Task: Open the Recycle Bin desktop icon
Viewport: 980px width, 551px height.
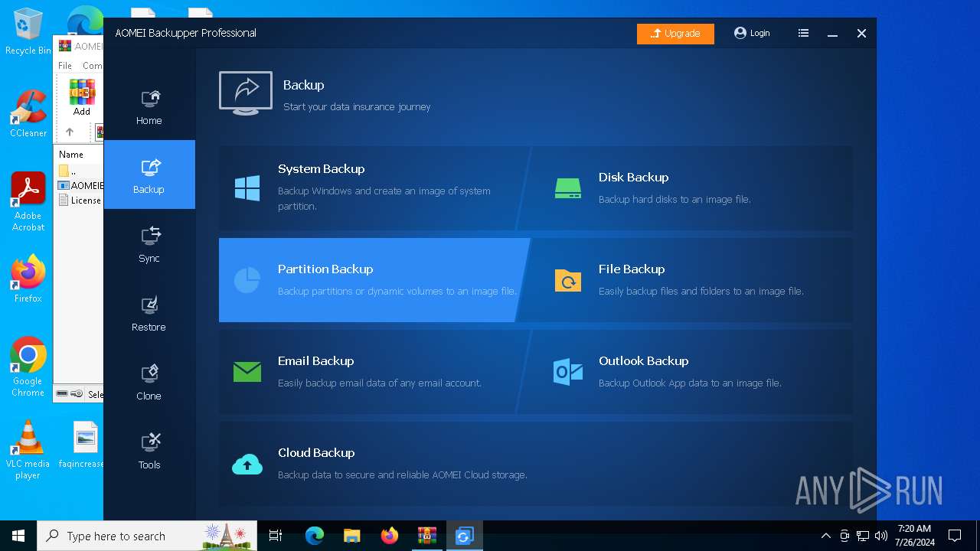Action: click(x=28, y=32)
